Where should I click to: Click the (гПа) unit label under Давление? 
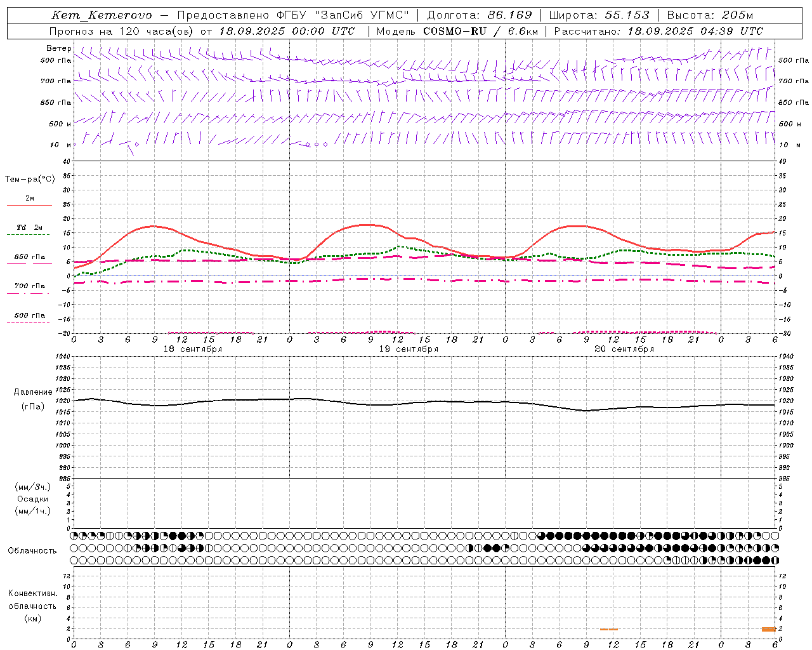(32, 406)
